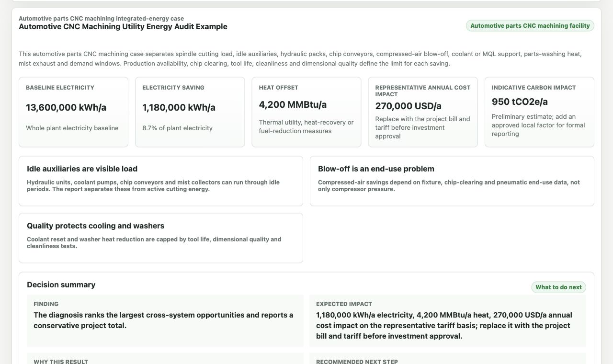Click the 'Hydraulic units, coolant pumps, chip conveyors' description
The height and width of the screenshot is (364, 613).
(x=153, y=186)
